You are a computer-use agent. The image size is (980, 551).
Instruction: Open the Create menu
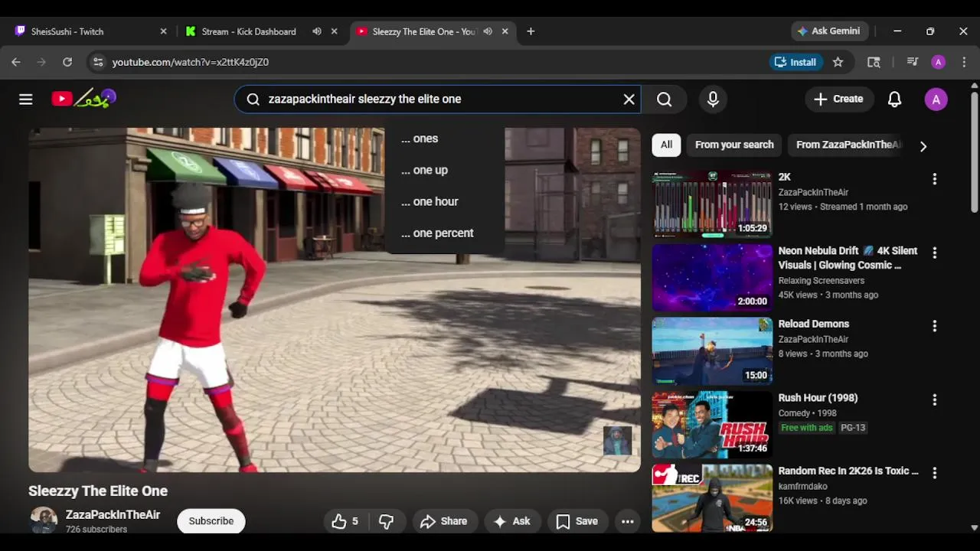[x=839, y=99]
